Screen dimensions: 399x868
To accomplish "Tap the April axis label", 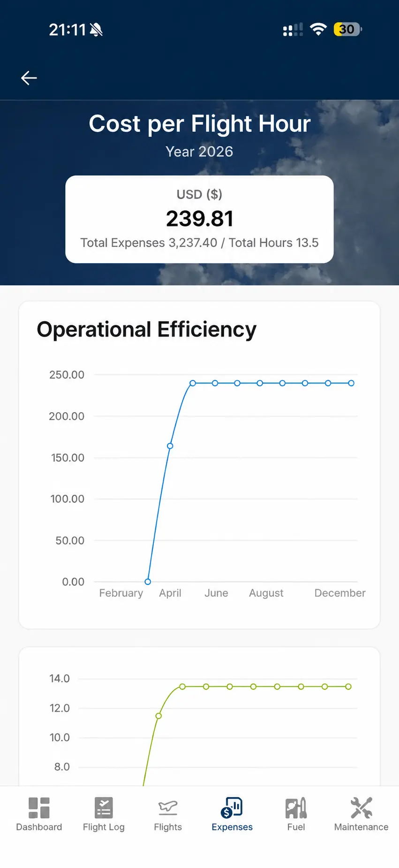I will tap(170, 593).
